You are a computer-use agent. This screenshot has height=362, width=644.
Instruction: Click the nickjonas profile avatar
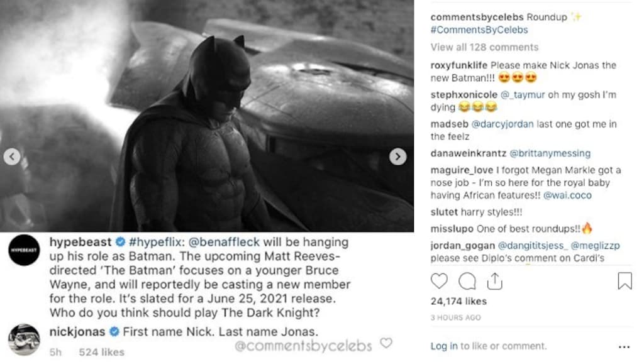click(25, 339)
